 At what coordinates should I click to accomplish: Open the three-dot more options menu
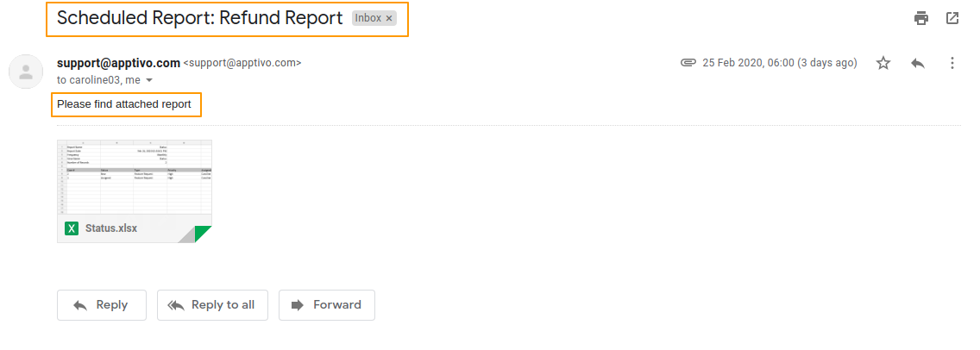coord(952,63)
